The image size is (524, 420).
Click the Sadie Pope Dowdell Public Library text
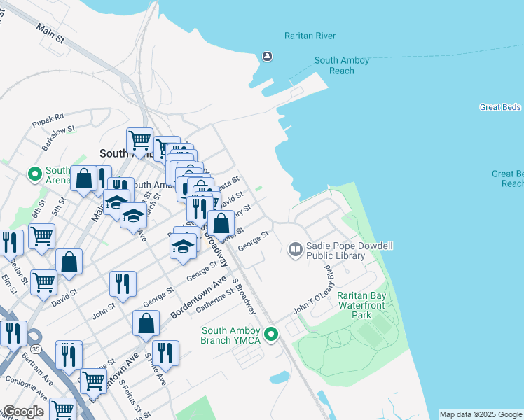pyautogui.click(x=350, y=251)
